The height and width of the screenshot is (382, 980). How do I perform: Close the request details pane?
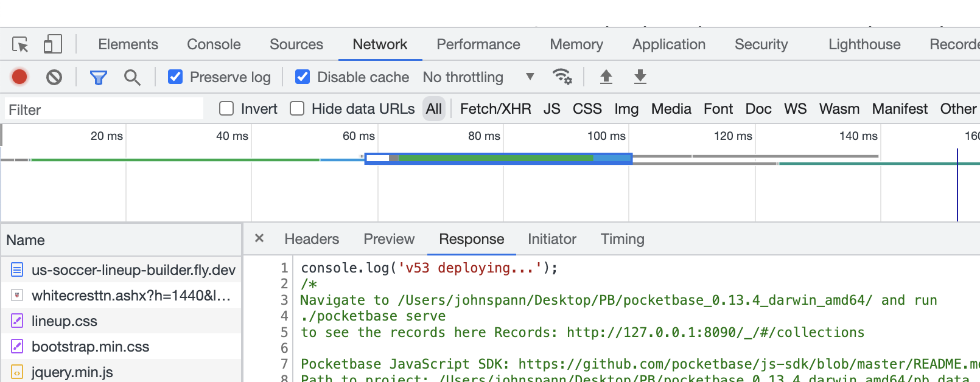(259, 238)
